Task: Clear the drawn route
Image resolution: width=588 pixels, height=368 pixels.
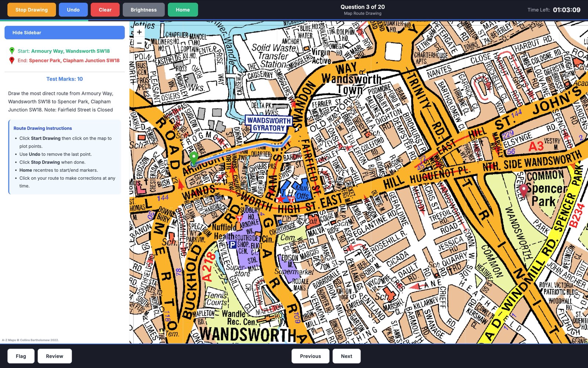Action: tap(105, 10)
